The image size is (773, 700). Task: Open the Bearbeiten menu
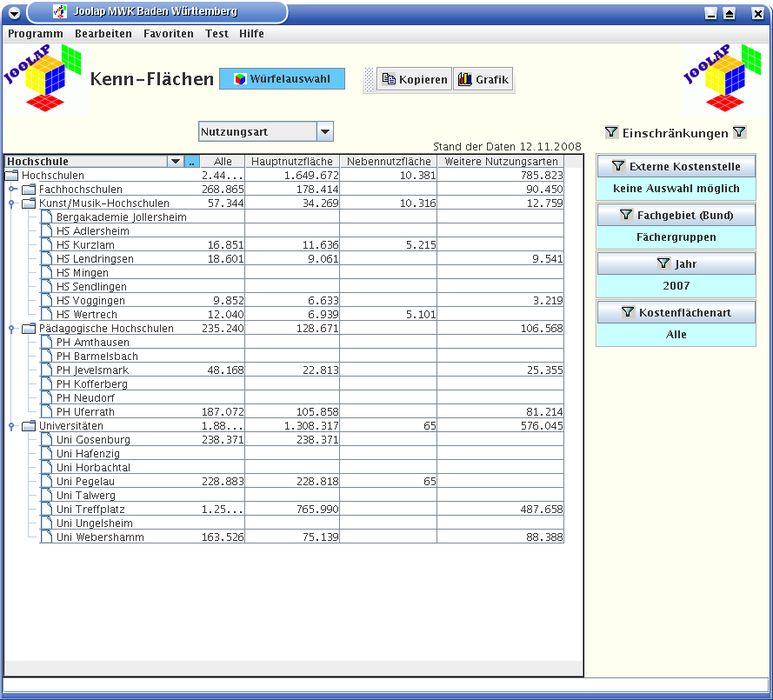[x=103, y=34]
